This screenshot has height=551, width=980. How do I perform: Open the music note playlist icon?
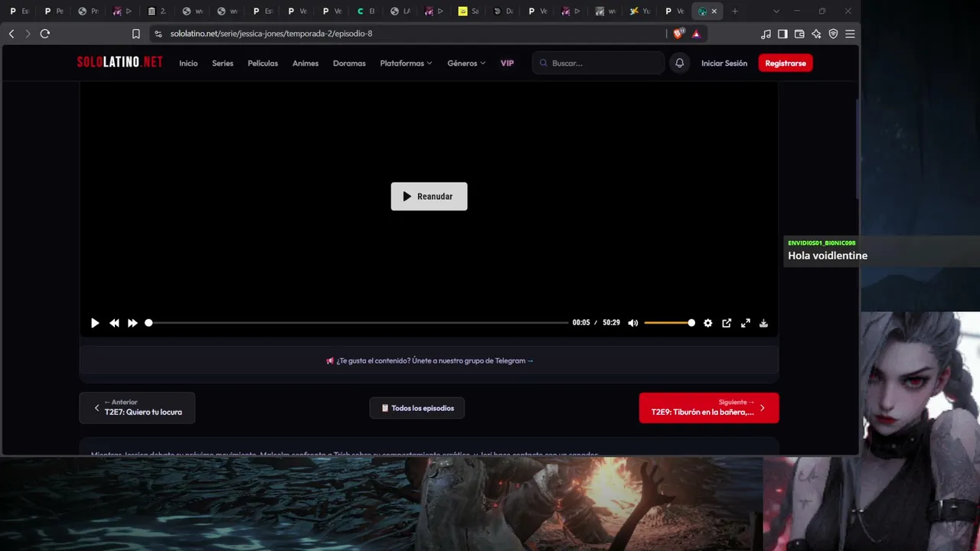(766, 34)
